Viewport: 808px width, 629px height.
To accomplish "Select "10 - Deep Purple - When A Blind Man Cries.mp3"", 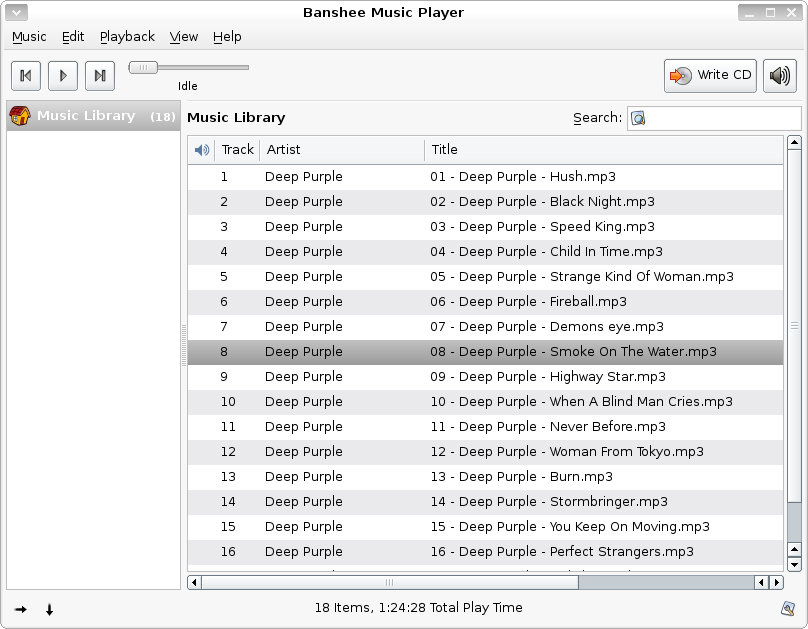I will [485, 402].
